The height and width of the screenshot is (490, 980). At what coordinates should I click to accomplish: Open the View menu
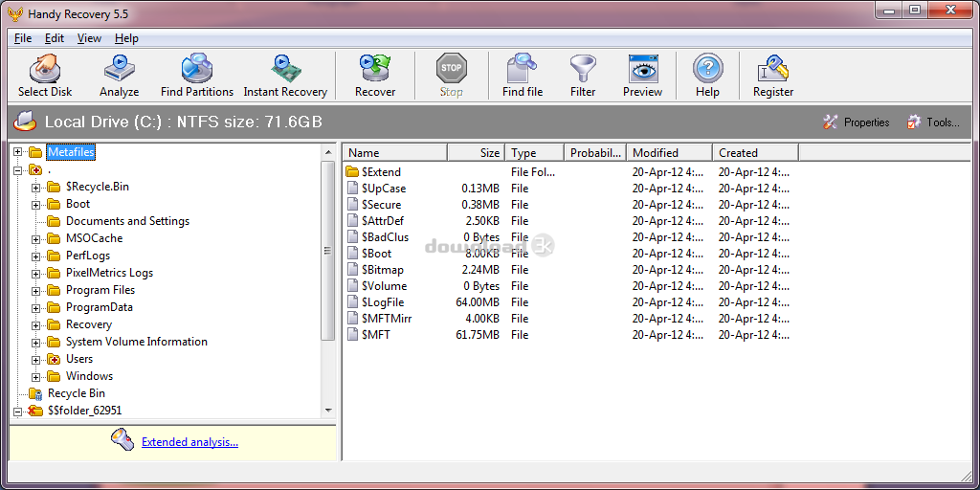click(x=89, y=38)
